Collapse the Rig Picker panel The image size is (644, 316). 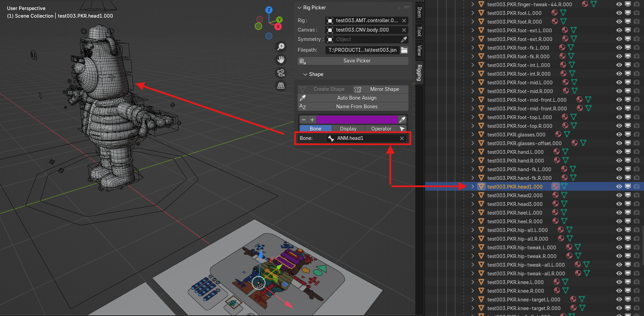click(299, 8)
